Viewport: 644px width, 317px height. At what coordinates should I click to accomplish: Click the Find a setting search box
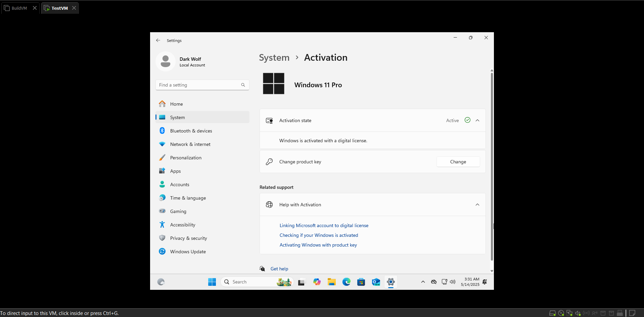pyautogui.click(x=202, y=85)
